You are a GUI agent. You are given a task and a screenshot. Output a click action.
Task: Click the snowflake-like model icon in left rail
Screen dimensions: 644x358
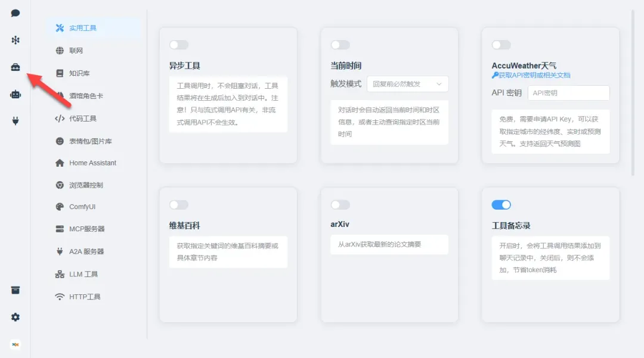[15, 40]
